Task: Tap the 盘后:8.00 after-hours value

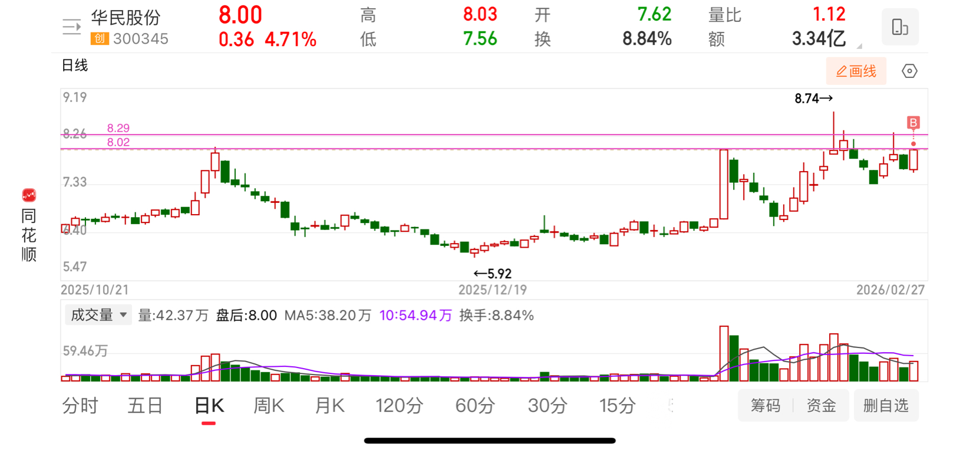Action: (x=246, y=316)
